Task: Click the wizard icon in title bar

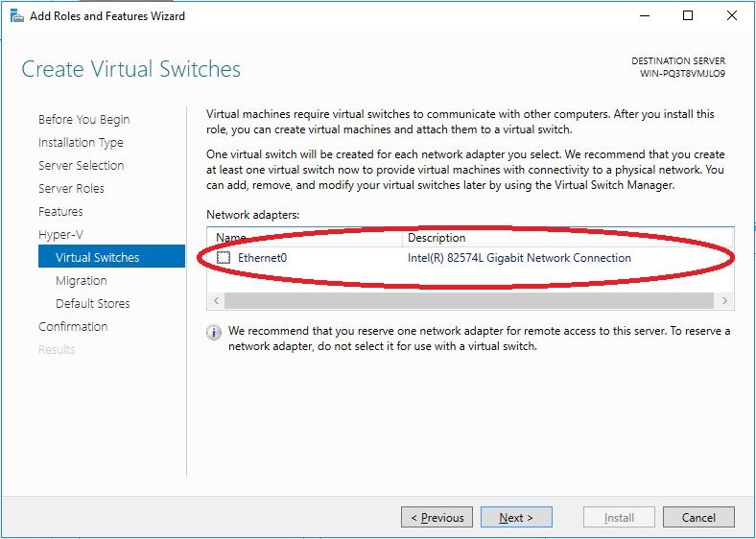Action: [16, 15]
